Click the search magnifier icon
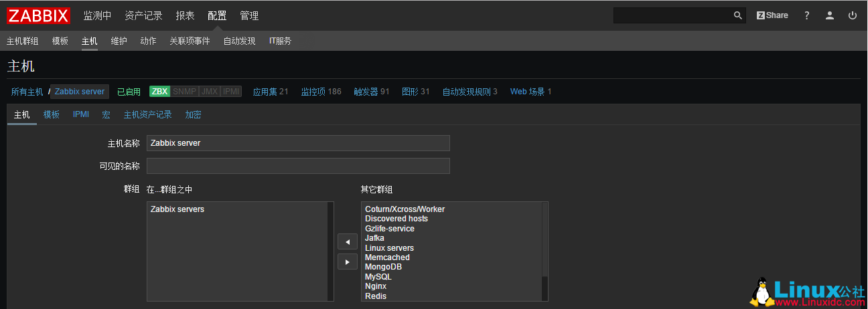868x309 pixels. [737, 15]
